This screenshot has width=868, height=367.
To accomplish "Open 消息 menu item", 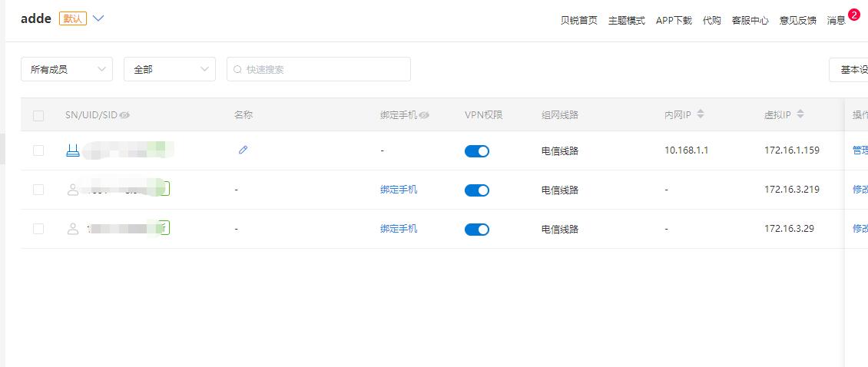I will 836,21.
